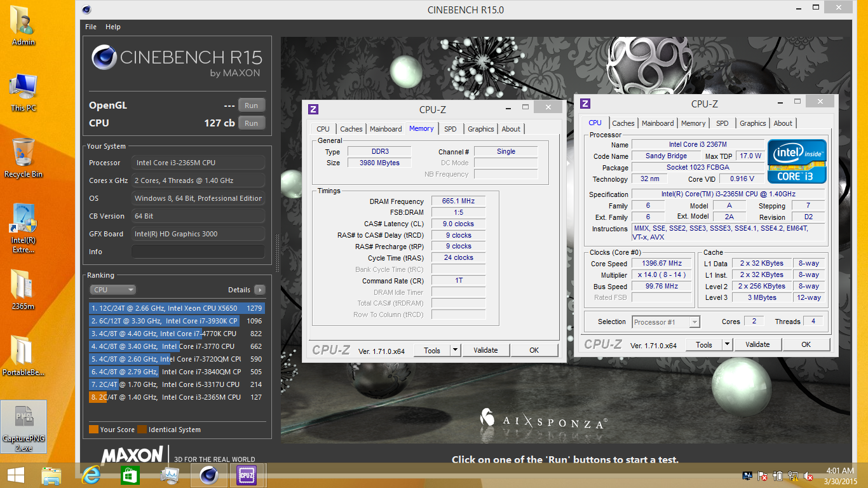
Task: Open network status tray icon
Action: [794, 476]
